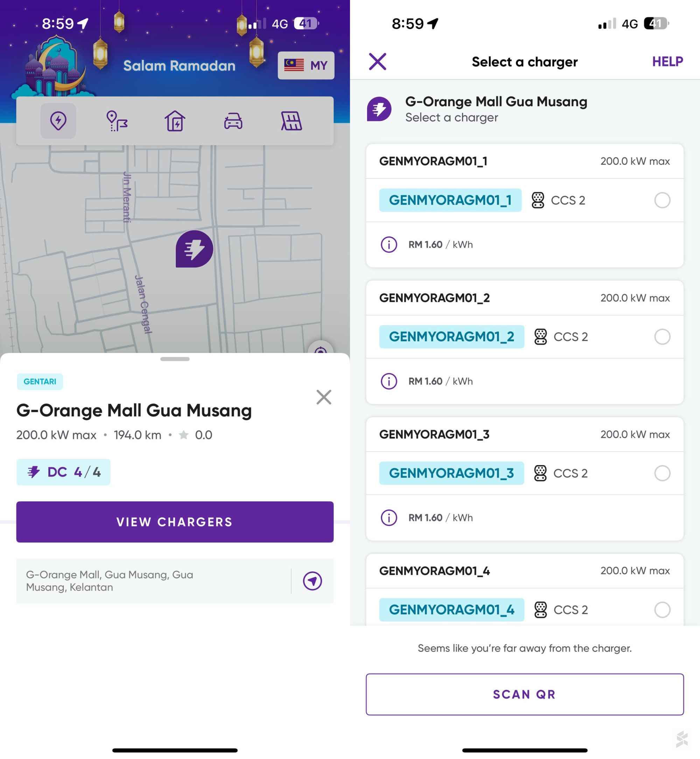Tap the SCAN QR button
The width and height of the screenshot is (700, 759).
pyautogui.click(x=524, y=694)
